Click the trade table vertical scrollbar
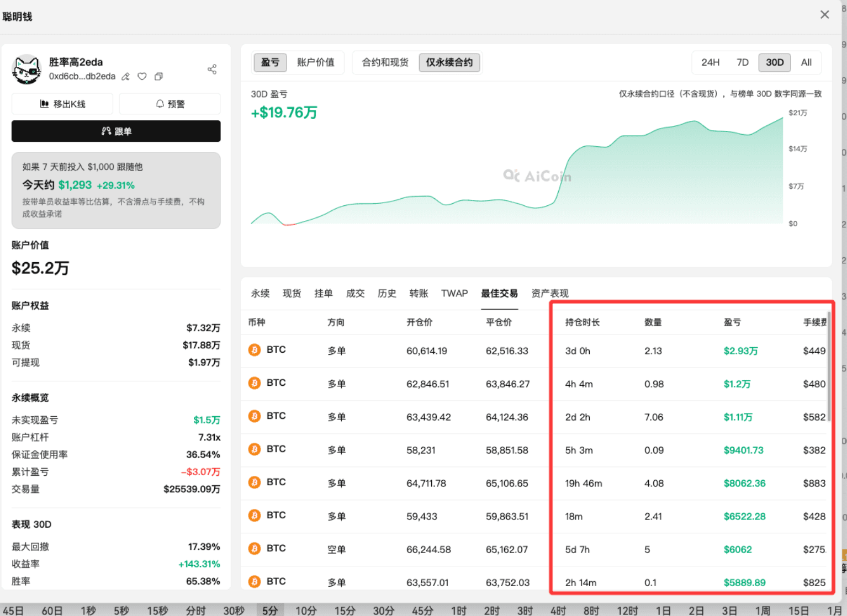Screen dimensions: 847x616 [829, 367]
